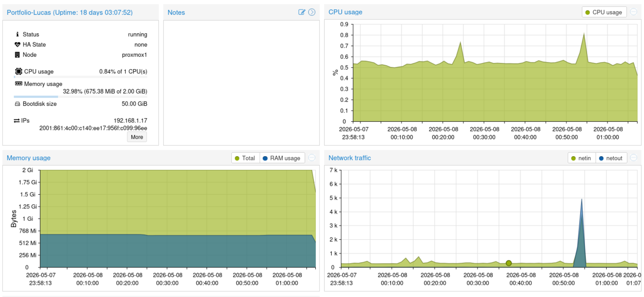Click the Notes panel title

point(176,12)
